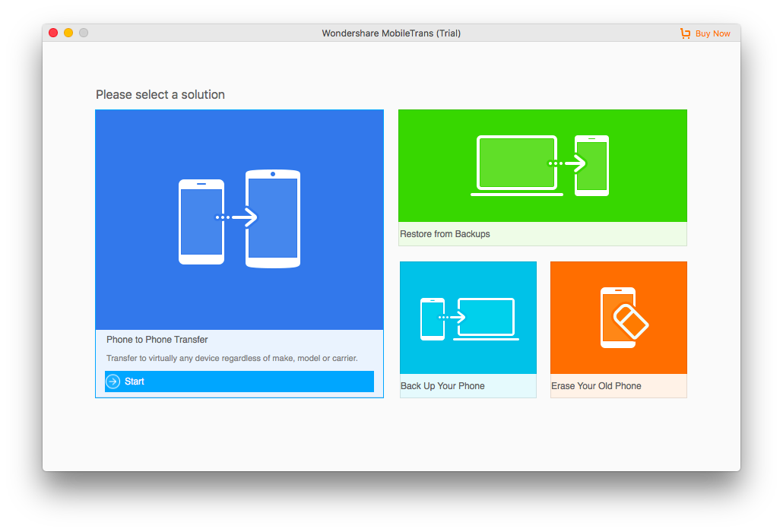
Task: Click the 'Please select a solution' heading
Action: pyautogui.click(x=160, y=95)
